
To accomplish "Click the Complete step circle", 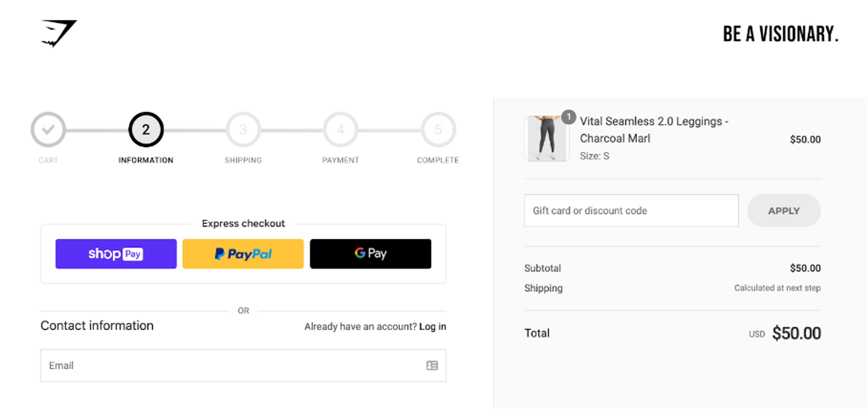I will coord(438,129).
